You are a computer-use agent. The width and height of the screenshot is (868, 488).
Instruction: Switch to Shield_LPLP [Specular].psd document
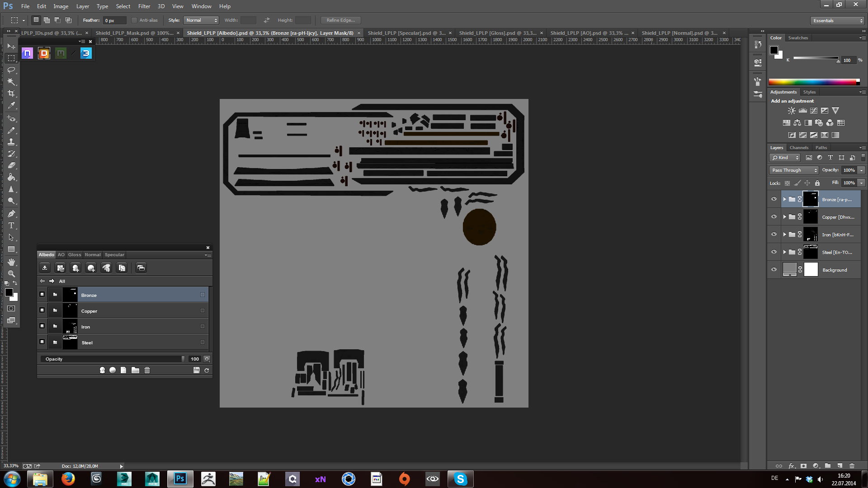coord(406,33)
